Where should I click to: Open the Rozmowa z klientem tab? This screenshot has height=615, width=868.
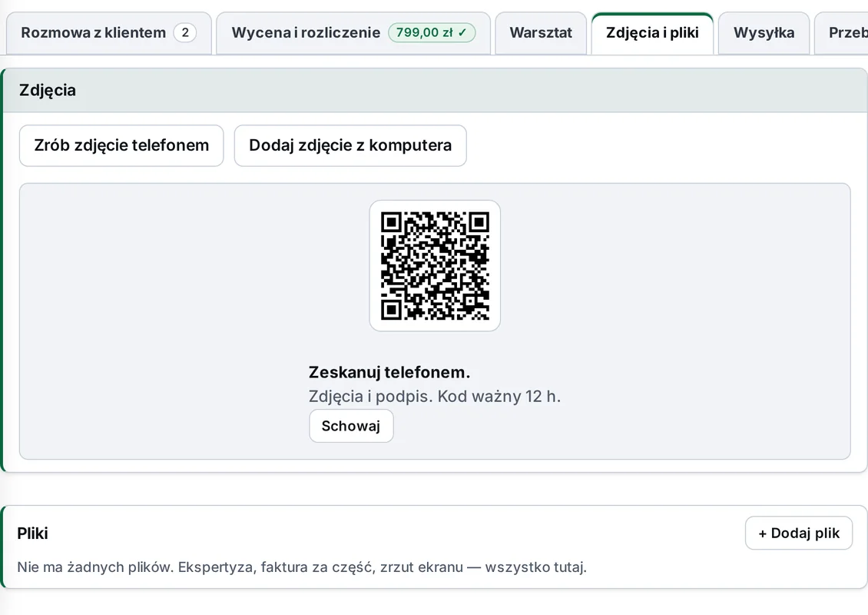pyautogui.click(x=109, y=33)
